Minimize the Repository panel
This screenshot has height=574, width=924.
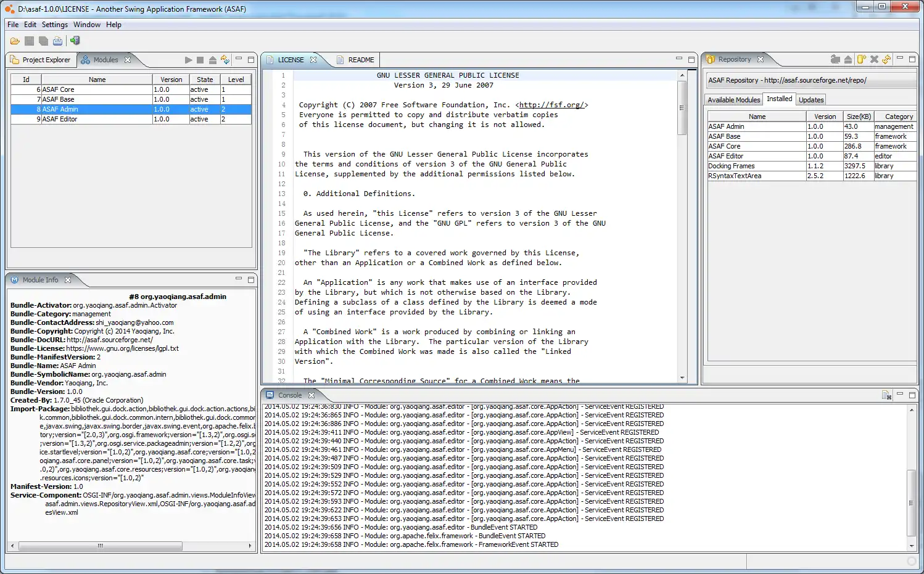pos(900,59)
